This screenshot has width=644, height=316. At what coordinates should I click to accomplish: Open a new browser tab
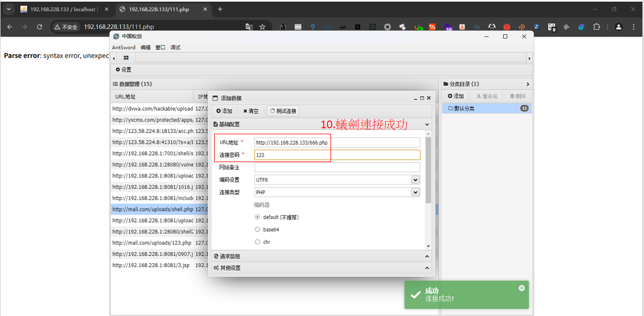click(x=220, y=9)
